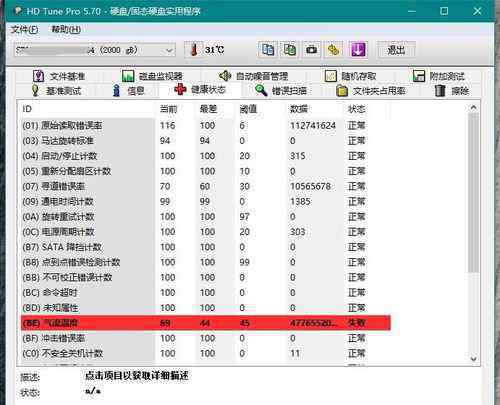Open the 自动噪音管理 speaker tab
The image size is (500, 405).
point(253,76)
